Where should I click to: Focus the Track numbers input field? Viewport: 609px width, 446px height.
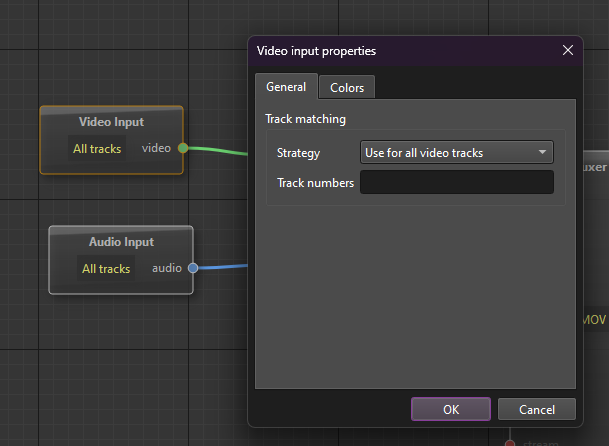[456, 182]
